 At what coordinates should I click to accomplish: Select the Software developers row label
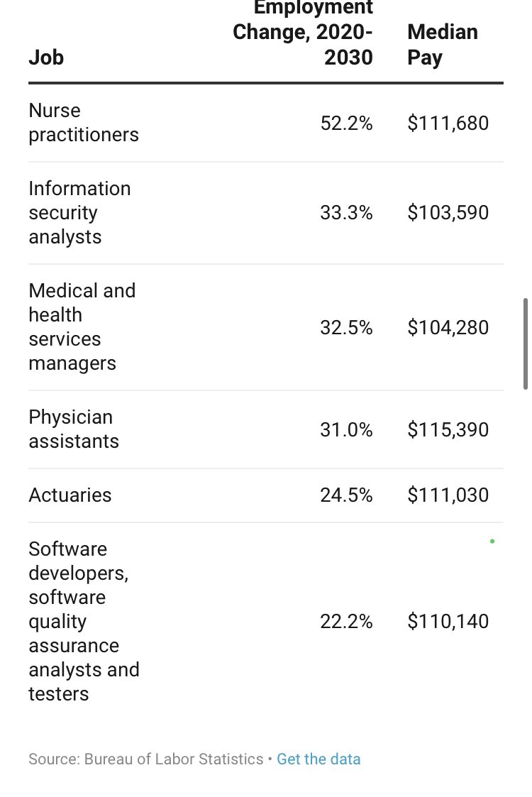coord(84,621)
